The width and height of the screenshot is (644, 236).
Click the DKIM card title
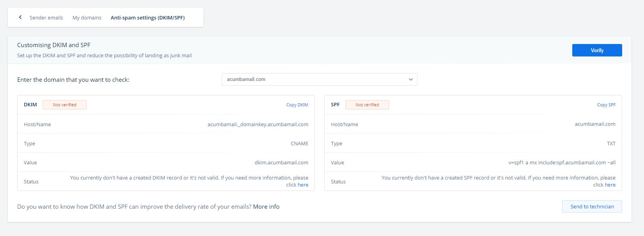[x=30, y=105]
